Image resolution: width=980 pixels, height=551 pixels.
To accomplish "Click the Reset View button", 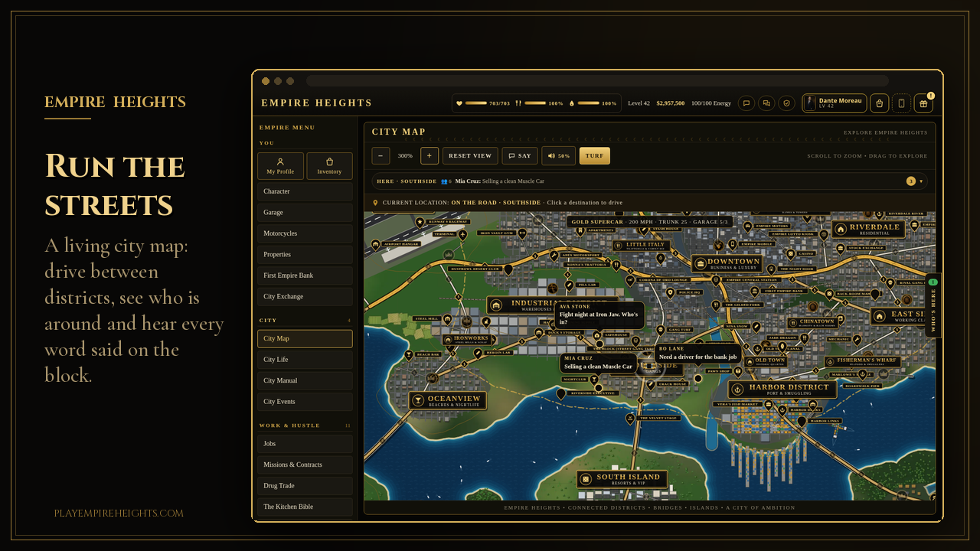I will (x=470, y=155).
